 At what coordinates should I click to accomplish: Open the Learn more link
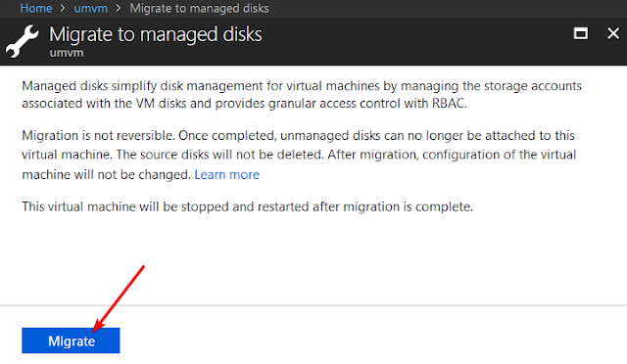pos(226,174)
